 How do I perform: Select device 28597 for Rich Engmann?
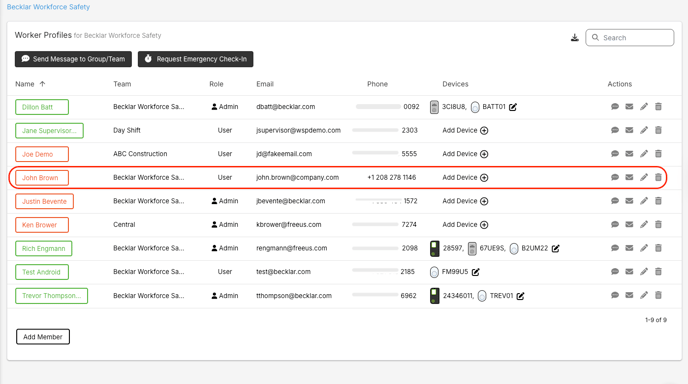click(446, 248)
